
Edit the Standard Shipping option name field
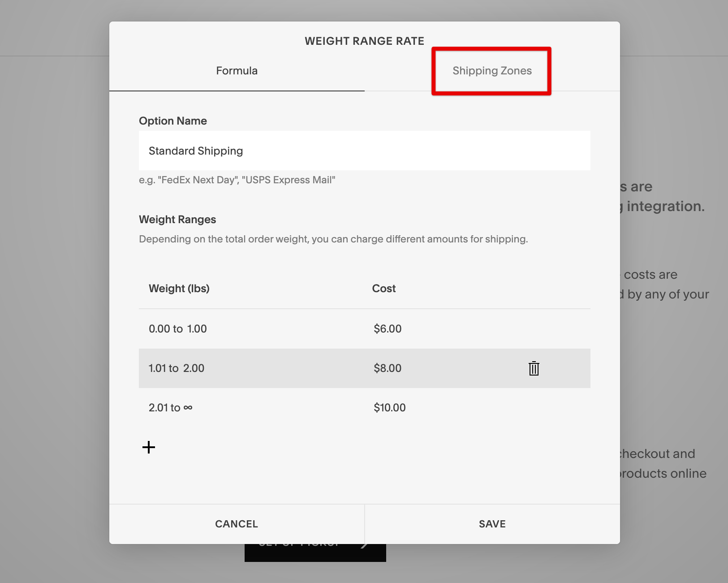(x=365, y=151)
